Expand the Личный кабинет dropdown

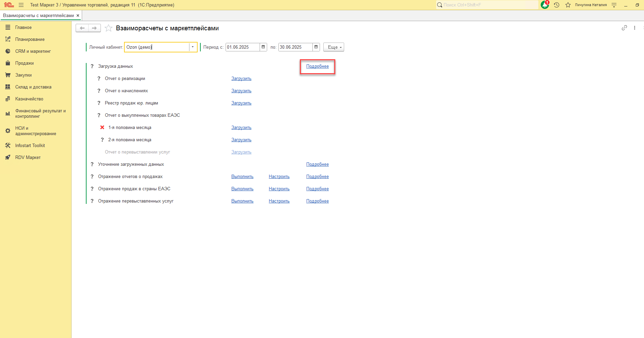193,47
